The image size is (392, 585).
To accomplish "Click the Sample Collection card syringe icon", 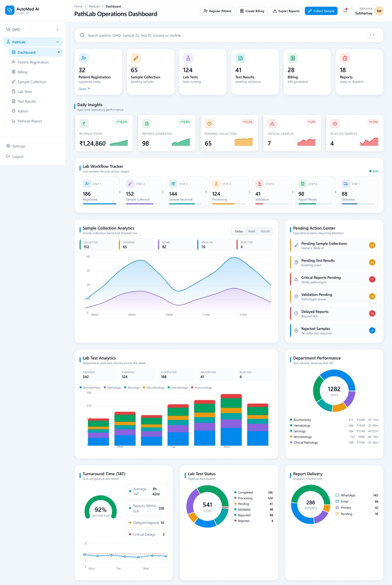I will click(x=136, y=58).
